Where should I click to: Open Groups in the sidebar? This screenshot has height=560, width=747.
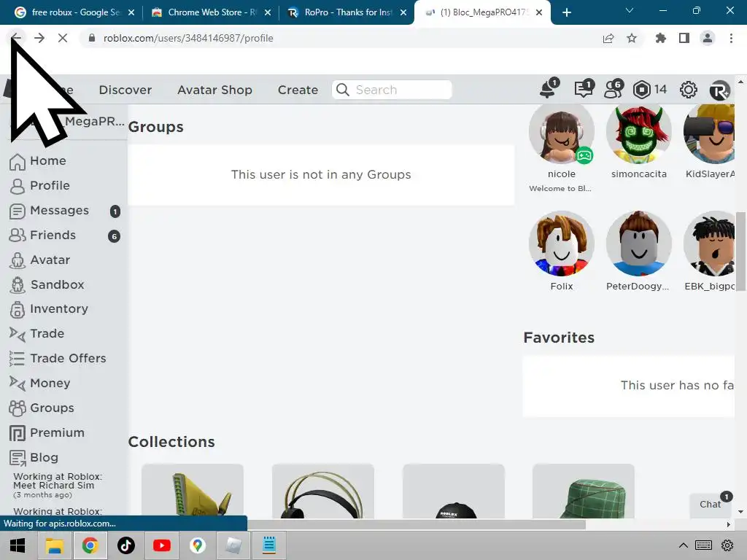pyautogui.click(x=52, y=408)
